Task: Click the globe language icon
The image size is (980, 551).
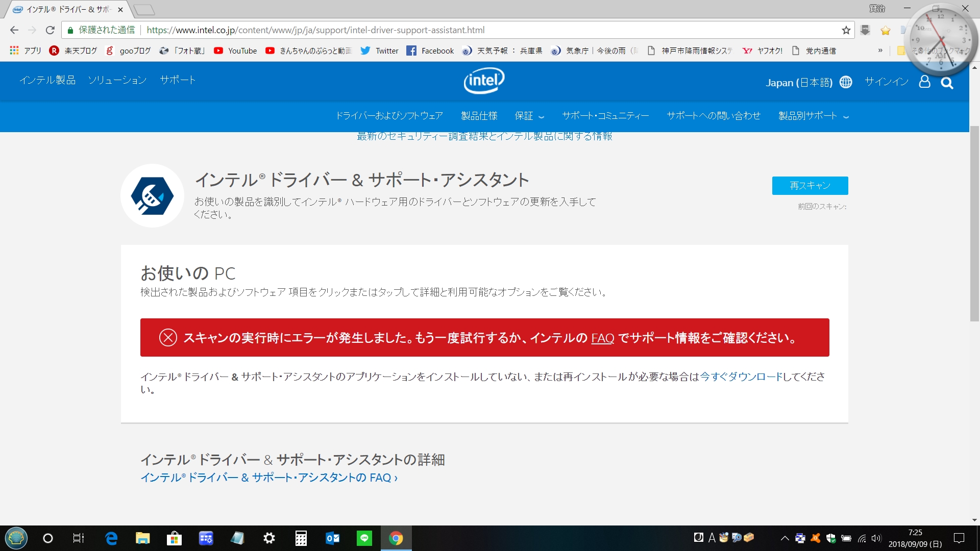Action: (x=846, y=82)
